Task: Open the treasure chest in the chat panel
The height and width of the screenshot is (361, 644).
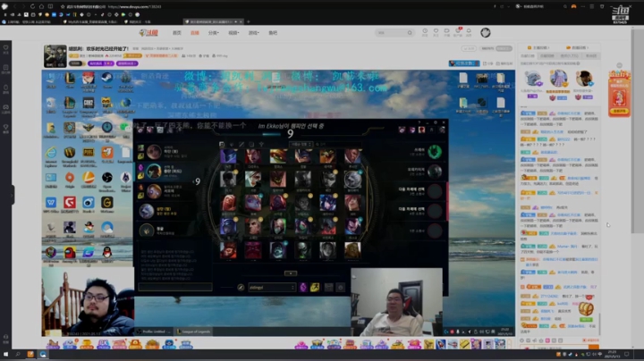Action: click(x=586, y=308)
